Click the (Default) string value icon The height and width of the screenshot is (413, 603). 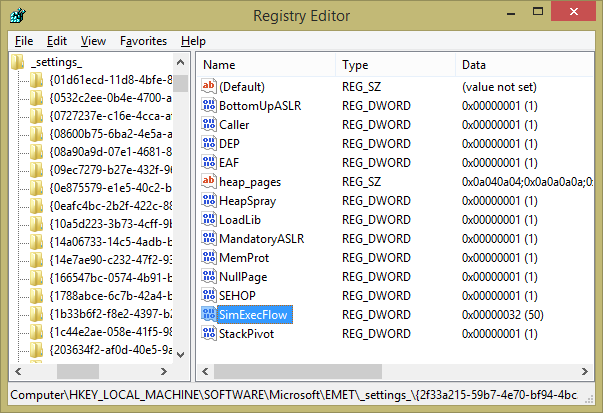[209, 86]
